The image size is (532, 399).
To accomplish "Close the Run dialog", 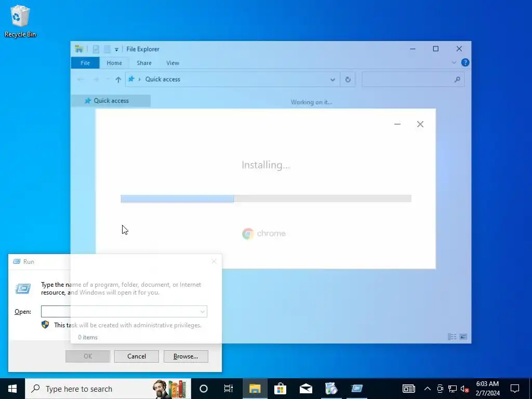I will (214, 261).
